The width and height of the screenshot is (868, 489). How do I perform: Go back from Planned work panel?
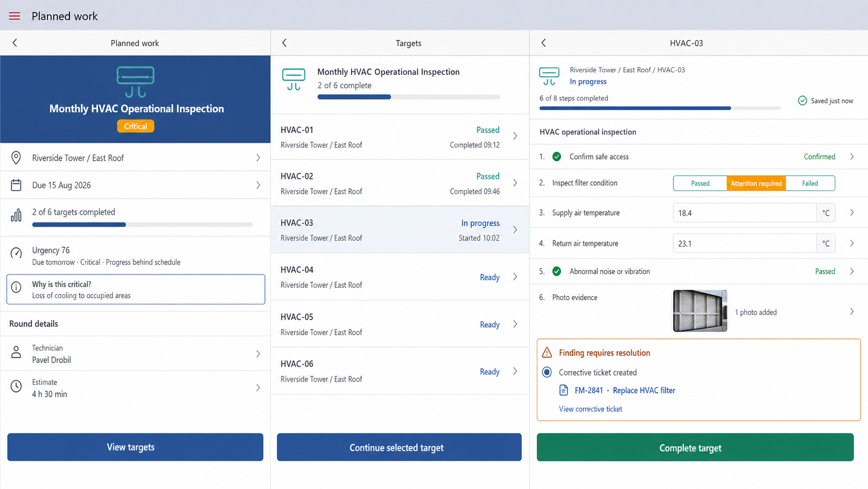15,43
